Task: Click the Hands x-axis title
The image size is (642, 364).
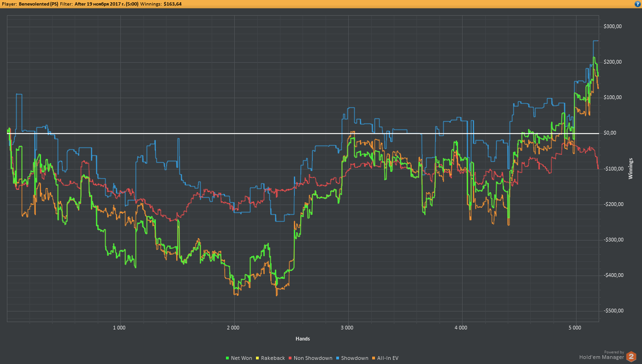Action: tap(303, 339)
